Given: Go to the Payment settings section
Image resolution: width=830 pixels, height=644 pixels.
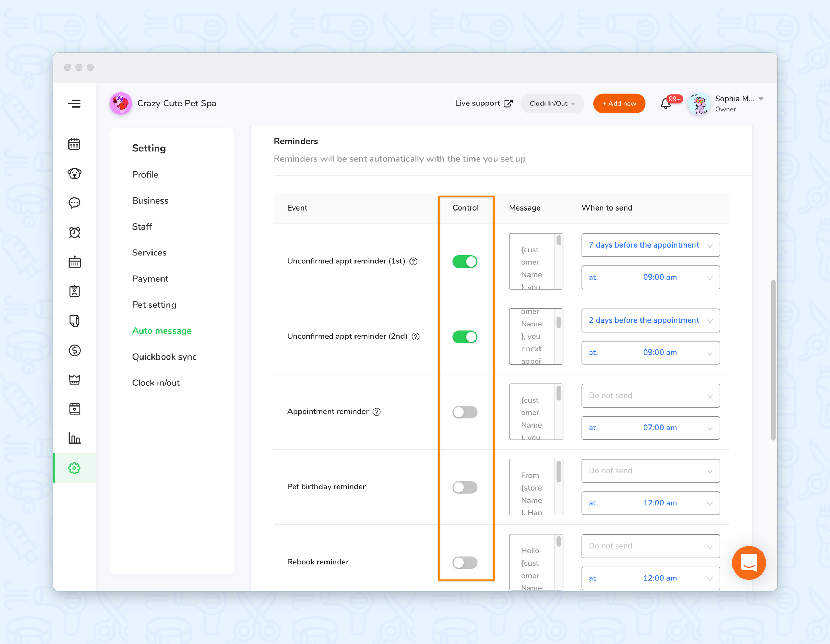Looking at the screenshot, I should pyautogui.click(x=150, y=279).
